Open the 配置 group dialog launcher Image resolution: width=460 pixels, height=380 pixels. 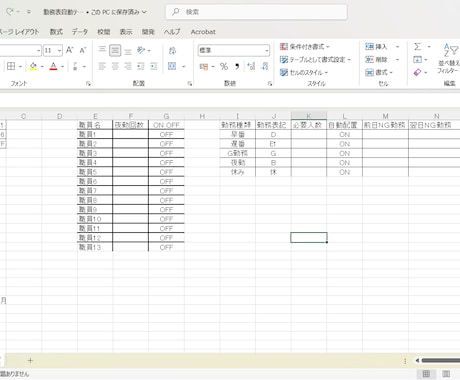click(189, 84)
